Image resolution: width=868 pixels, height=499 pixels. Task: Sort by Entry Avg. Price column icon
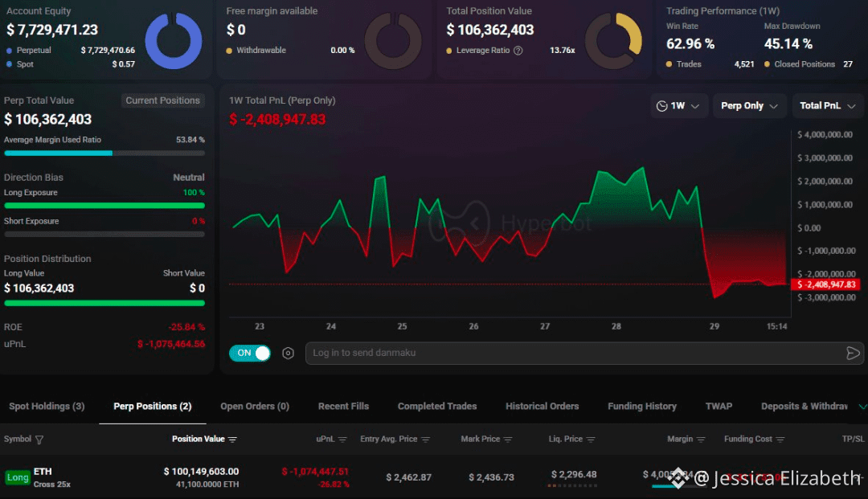tap(426, 440)
